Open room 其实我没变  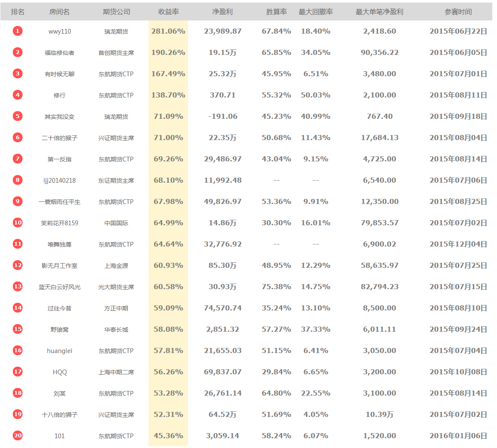coord(60,116)
